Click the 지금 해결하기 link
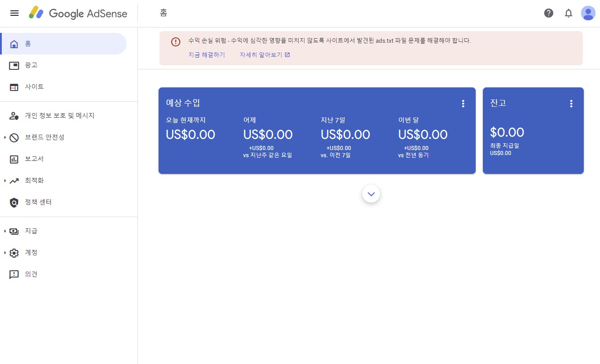 207,55
